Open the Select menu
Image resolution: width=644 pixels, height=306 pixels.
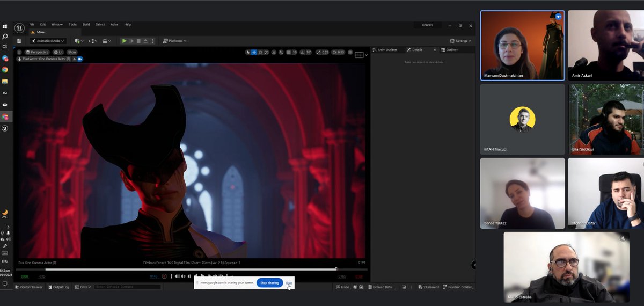pos(100,24)
